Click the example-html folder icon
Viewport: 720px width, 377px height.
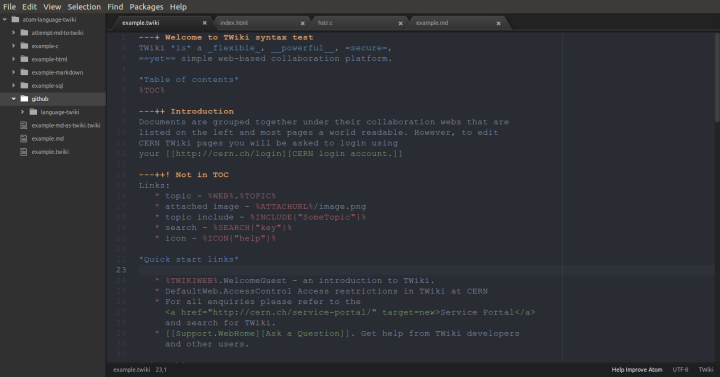coord(24,59)
